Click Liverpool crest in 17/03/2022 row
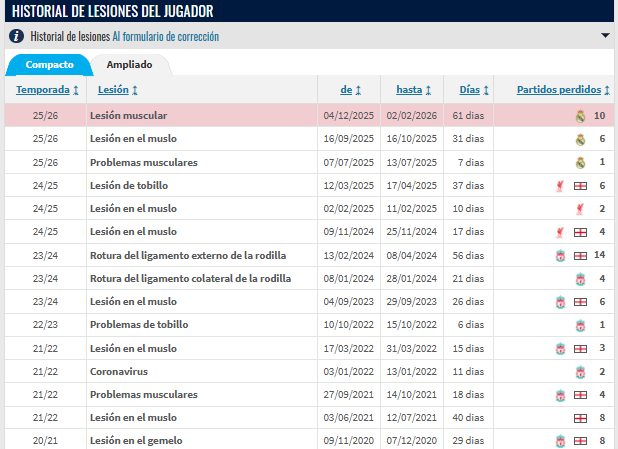Screen dimensions: 618x449 pyautogui.click(x=560, y=349)
